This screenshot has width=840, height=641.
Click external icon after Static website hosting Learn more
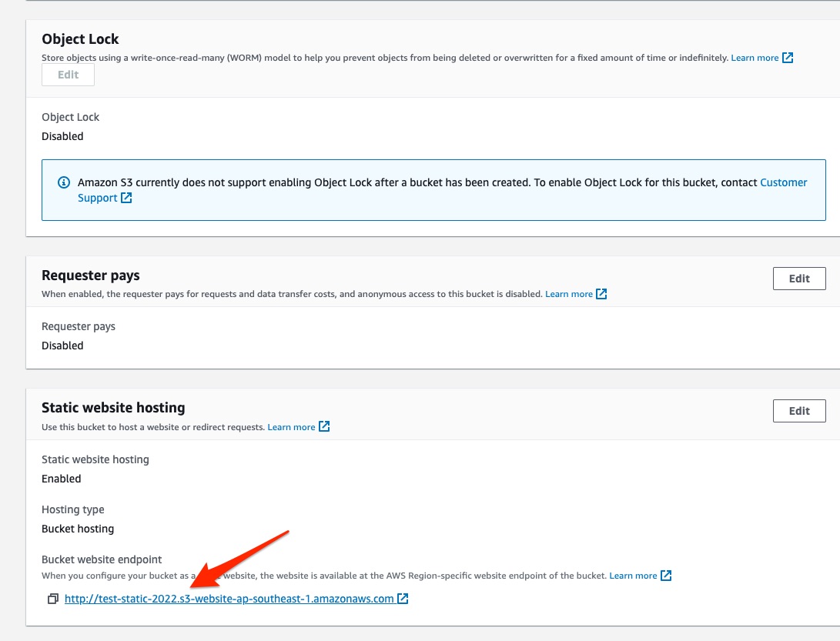tap(324, 427)
